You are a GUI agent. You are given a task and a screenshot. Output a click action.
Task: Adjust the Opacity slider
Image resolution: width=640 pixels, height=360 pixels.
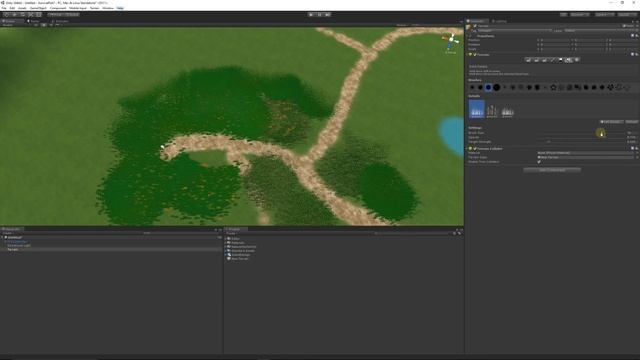pyautogui.click(x=581, y=137)
